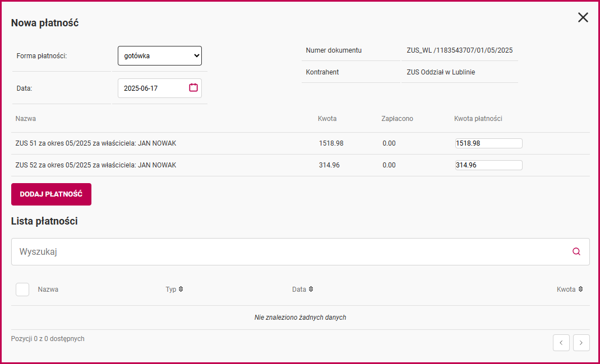Viewport: 600px width, 364px height.
Task: Click the Zapłacono column header
Action: point(397,118)
